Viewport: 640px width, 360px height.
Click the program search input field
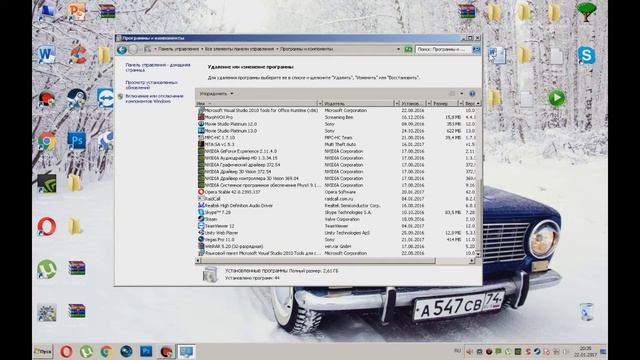[x=443, y=49]
